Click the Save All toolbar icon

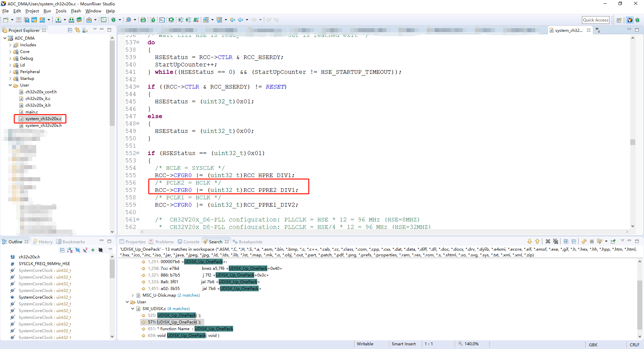26,20
